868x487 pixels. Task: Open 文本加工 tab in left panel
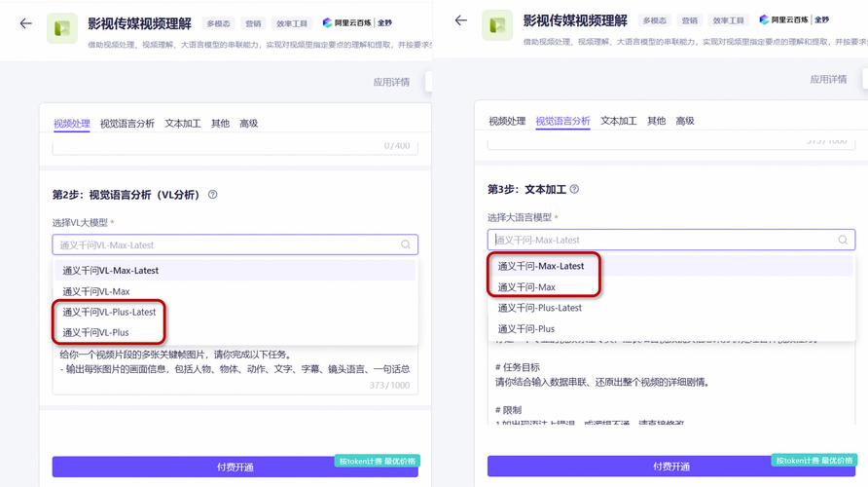point(182,123)
